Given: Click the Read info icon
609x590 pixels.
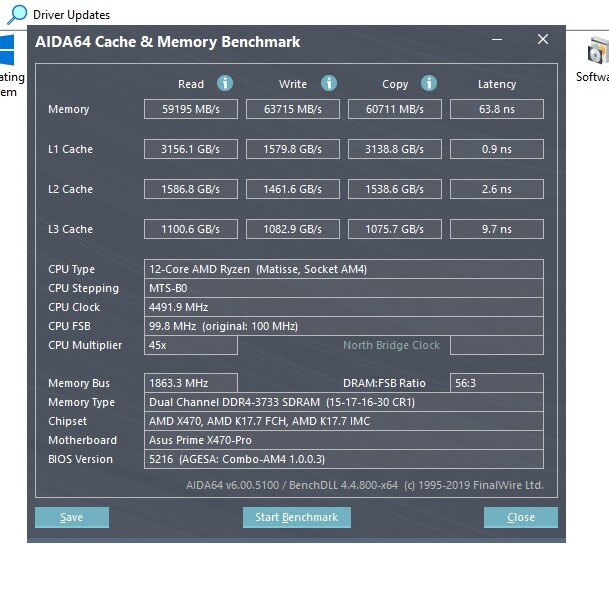Looking at the screenshot, I should (x=225, y=83).
